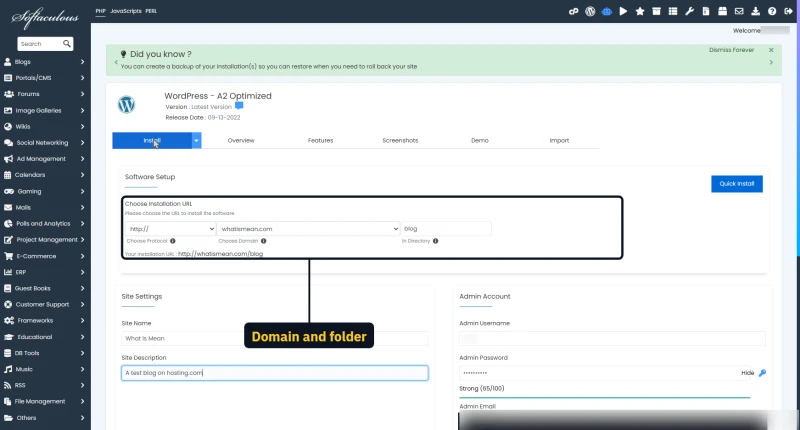Click the Quick Install button
The image size is (800, 430).
(737, 184)
